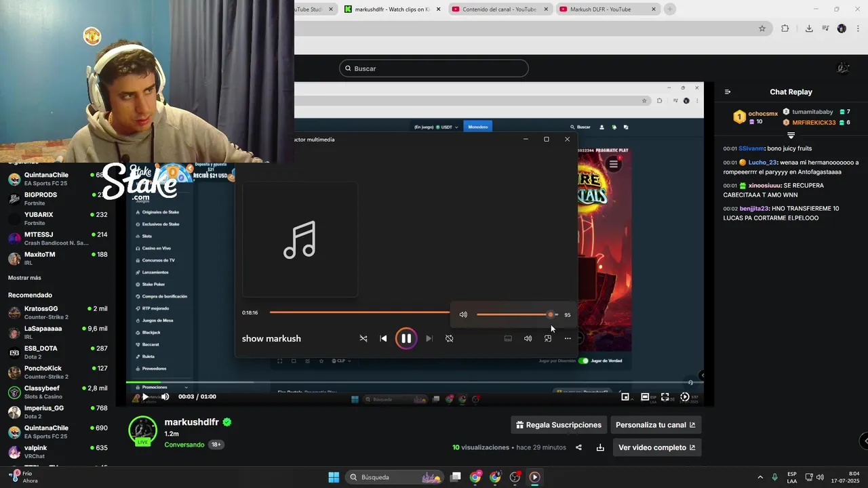Open the YUBARIX Fortnite channel

click(58, 218)
